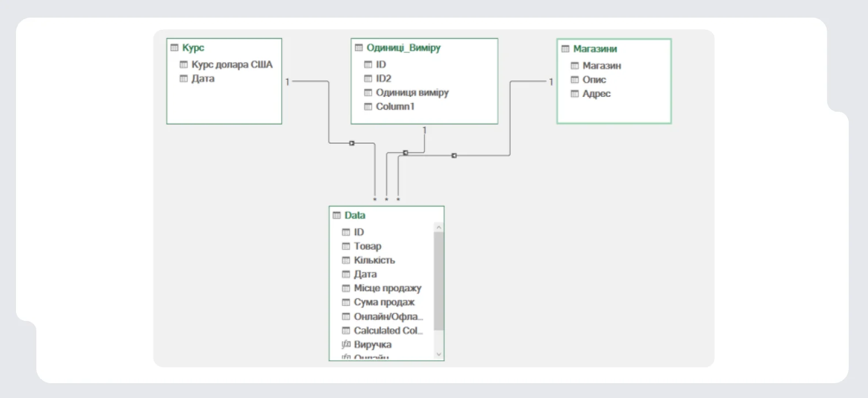This screenshot has width=868, height=398.
Task: Select Одиниця виміру field
Action: pyautogui.click(x=412, y=92)
